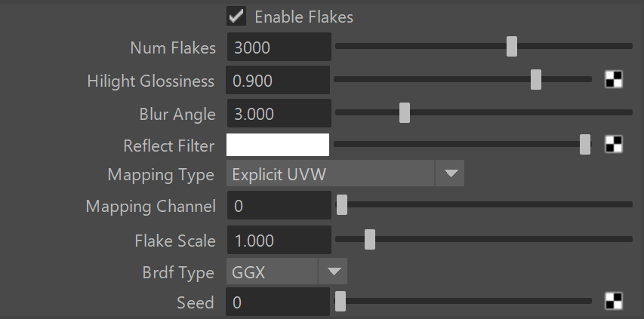Screen dimensions: 644x319
Task: Click the Hilight Glossiness slider handle
Action: 535,79
